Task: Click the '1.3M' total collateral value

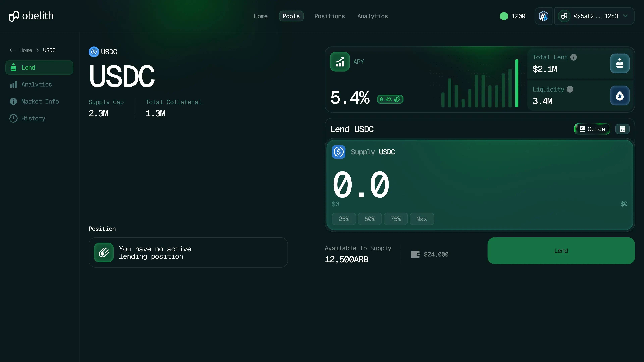Action: pos(155,113)
